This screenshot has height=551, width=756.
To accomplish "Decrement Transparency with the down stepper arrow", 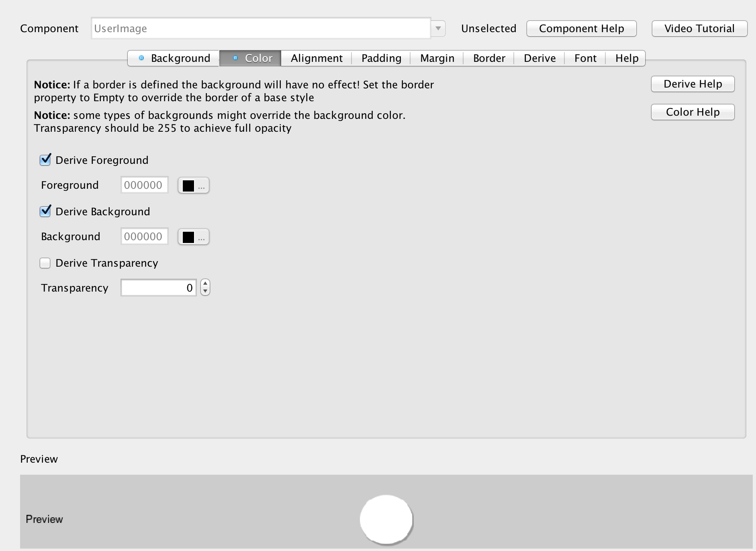I will [204, 292].
